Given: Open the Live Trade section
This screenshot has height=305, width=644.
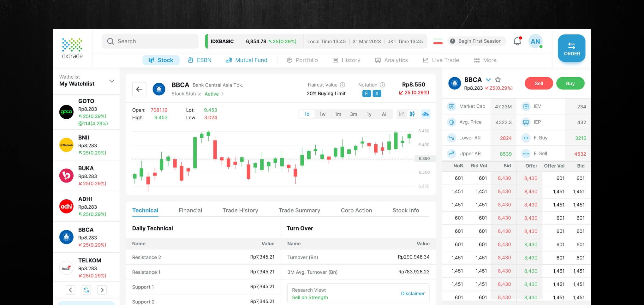Looking at the screenshot, I should click(441, 60).
